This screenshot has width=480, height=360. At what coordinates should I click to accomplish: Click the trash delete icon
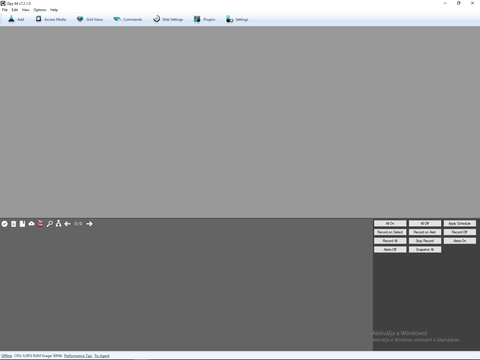pos(13,224)
